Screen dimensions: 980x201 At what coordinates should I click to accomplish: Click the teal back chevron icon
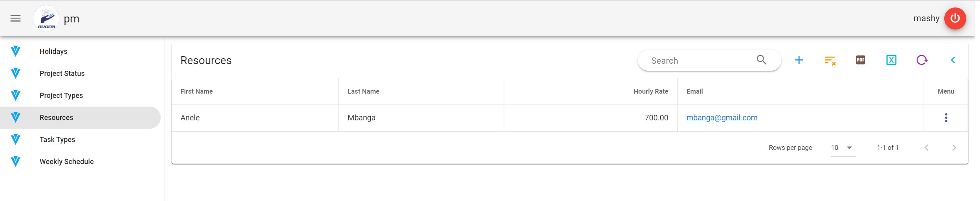click(953, 60)
